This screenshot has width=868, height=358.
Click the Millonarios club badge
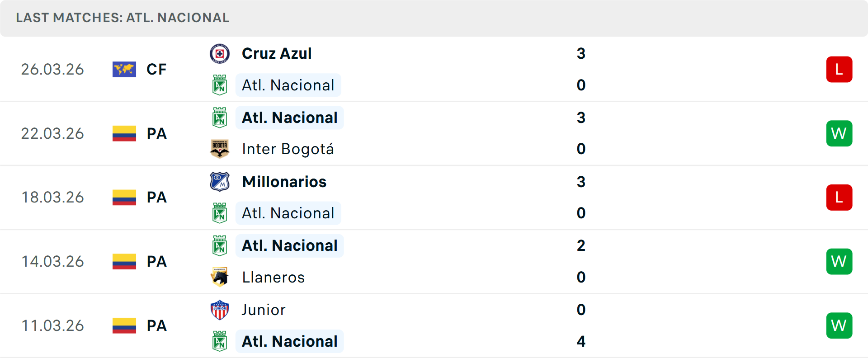click(220, 182)
